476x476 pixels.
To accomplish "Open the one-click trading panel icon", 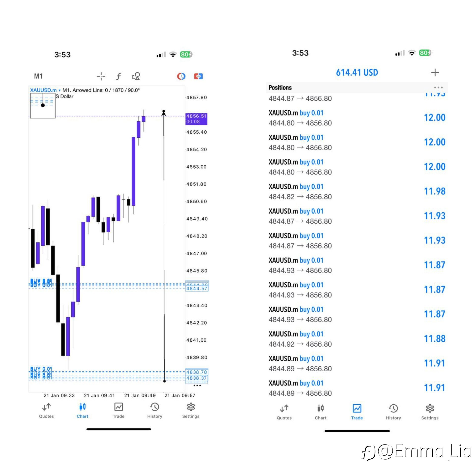I will (198, 76).
